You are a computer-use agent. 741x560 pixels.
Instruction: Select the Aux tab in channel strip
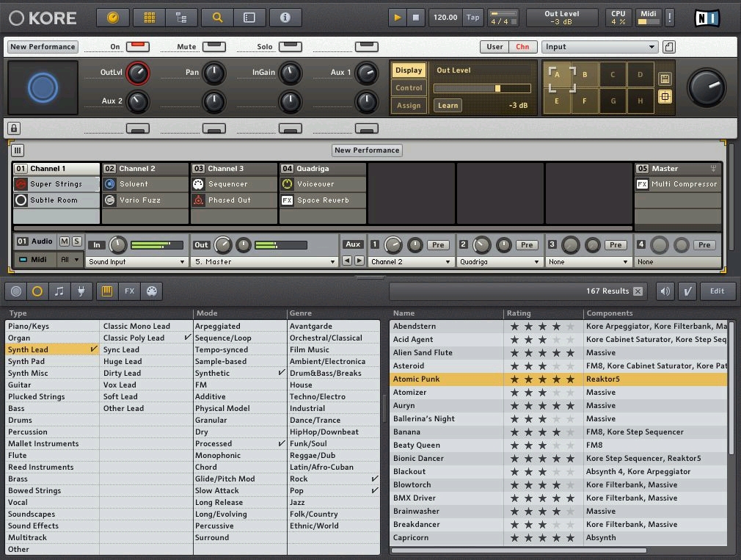pyautogui.click(x=353, y=244)
